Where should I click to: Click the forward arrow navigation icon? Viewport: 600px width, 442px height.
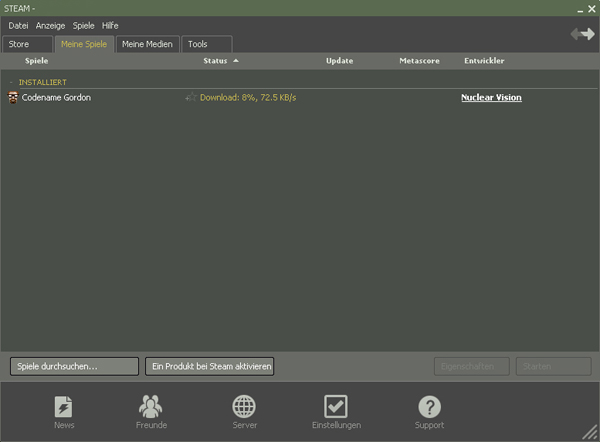(589, 34)
